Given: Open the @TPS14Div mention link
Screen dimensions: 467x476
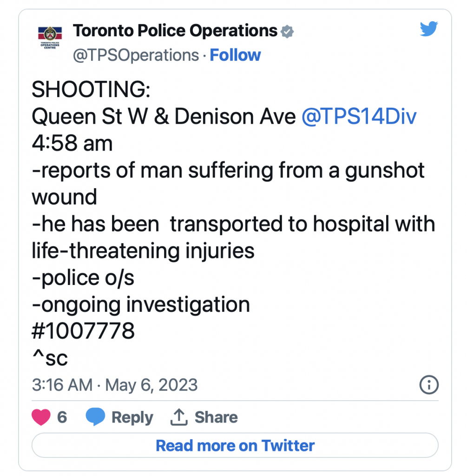Looking at the screenshot, I should [x=359, y=117].
